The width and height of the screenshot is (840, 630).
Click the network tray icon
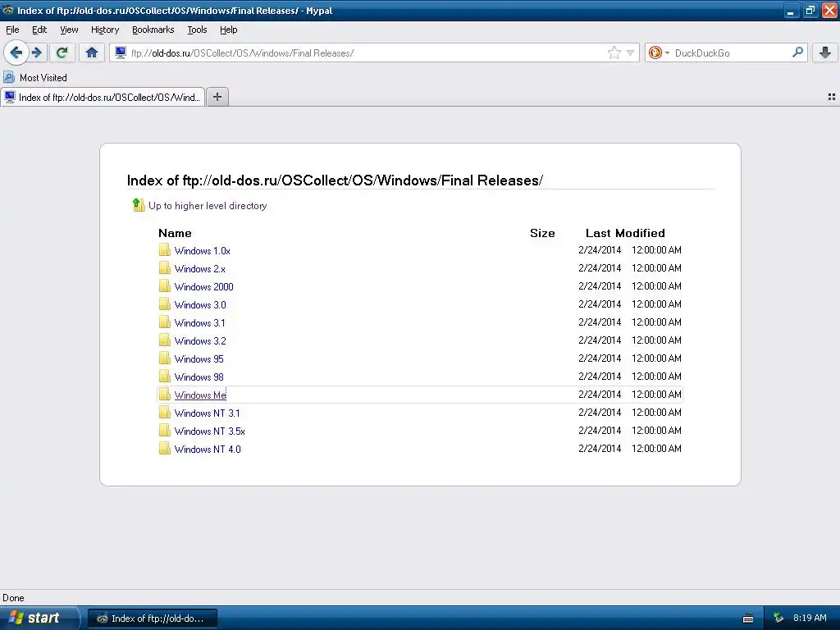tap(779, 619)
